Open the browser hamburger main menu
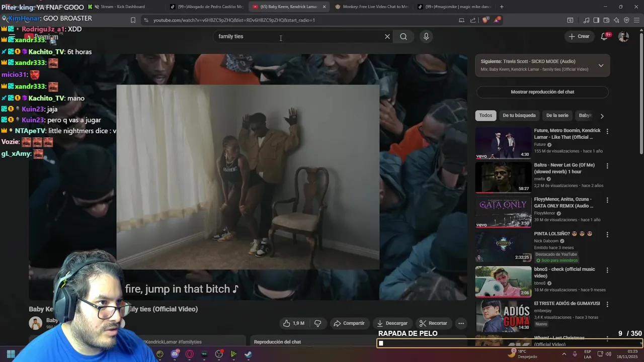644x362 pixels. point(637,20)
